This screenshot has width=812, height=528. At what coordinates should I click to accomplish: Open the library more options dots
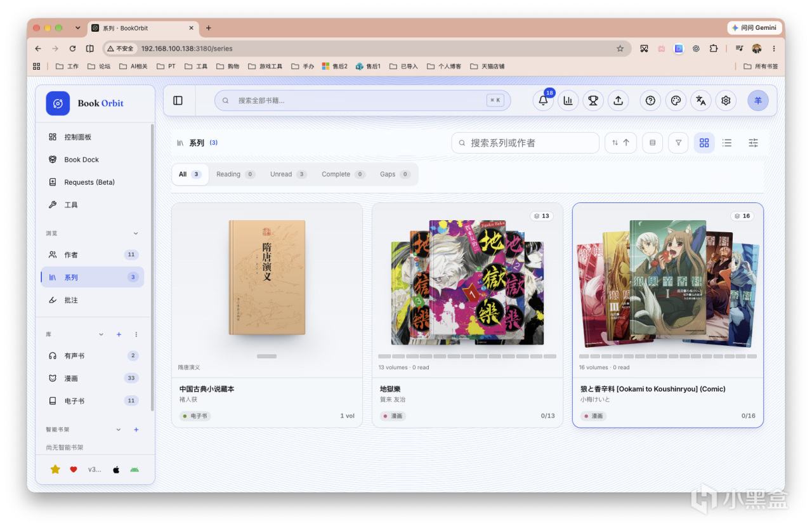(136, 334)
